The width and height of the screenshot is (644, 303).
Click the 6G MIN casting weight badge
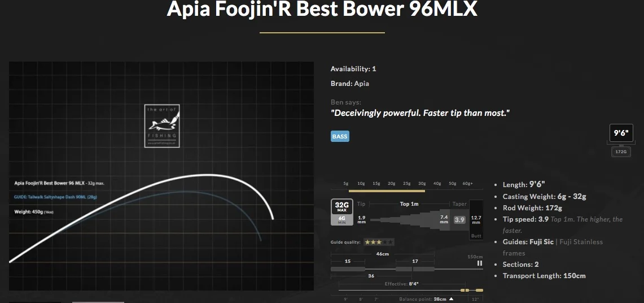click(x=341, y=220)
